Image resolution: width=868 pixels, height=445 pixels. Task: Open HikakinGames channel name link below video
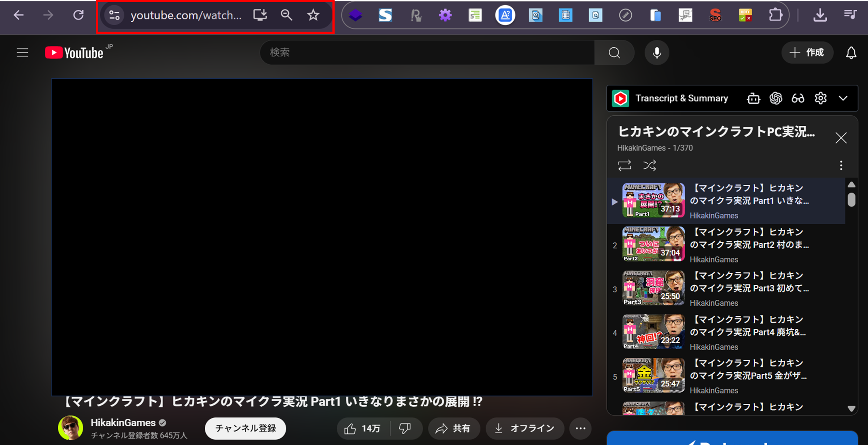123,422
